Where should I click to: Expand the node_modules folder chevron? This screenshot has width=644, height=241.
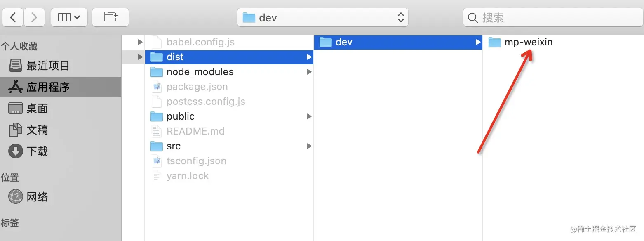tap(309, 72)
